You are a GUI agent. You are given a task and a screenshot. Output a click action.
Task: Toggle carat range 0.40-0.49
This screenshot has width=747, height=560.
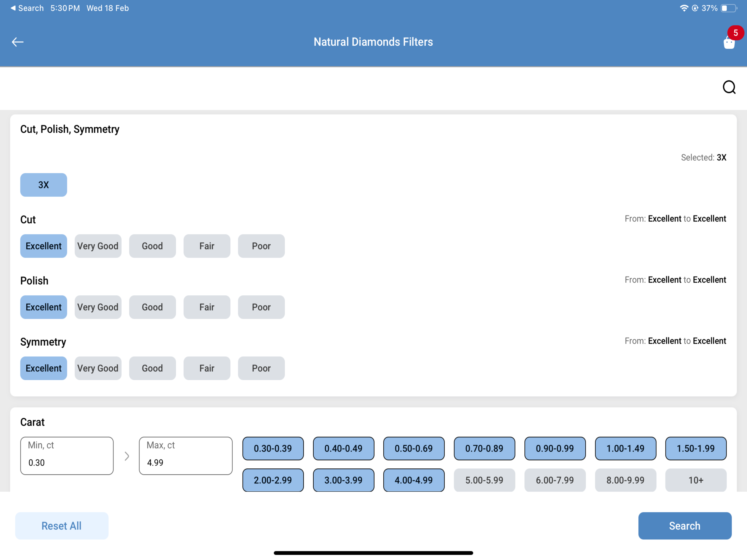[x=343, y=448]
